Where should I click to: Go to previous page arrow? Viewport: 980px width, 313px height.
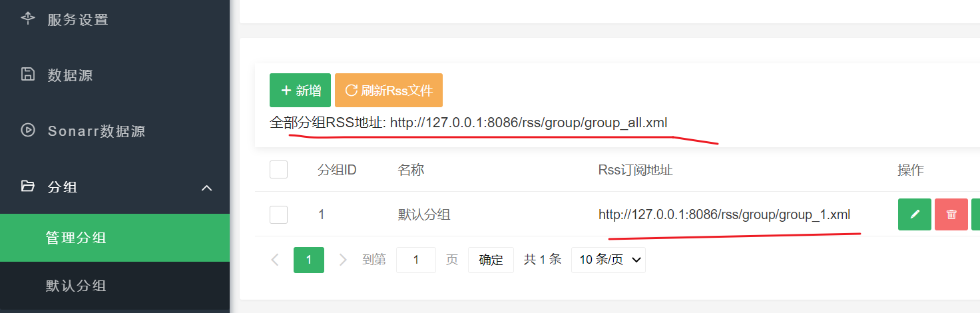tap(275, 260)
